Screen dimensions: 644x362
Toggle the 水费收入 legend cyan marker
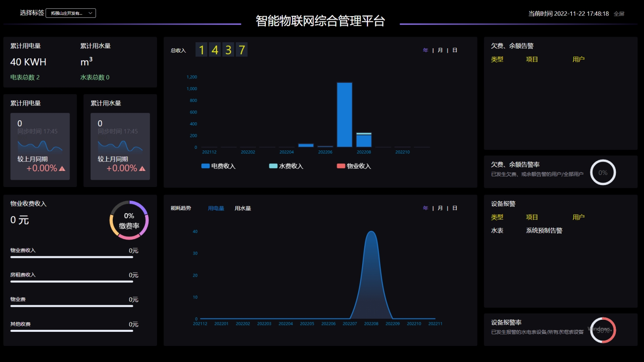273,166
